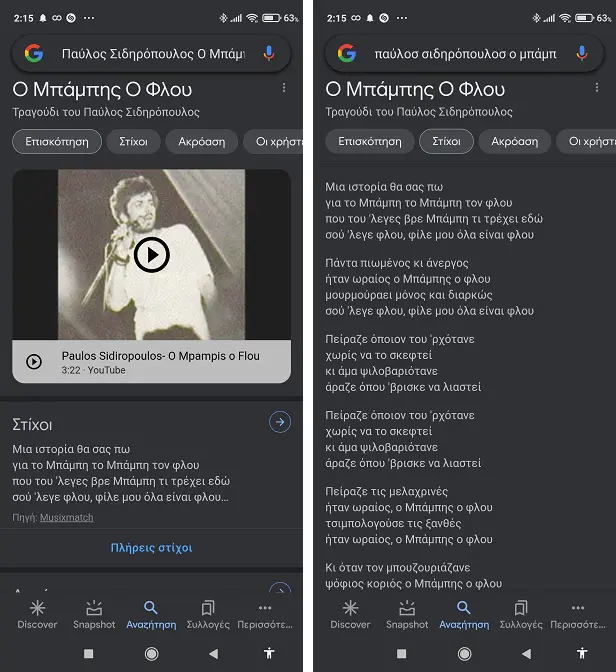Image resolution: width=616 pixels, height=672 pixels.
Task: Tap the left search field with Παύλος Σιδηρόπουλος query
Action: tap(151, 54)
